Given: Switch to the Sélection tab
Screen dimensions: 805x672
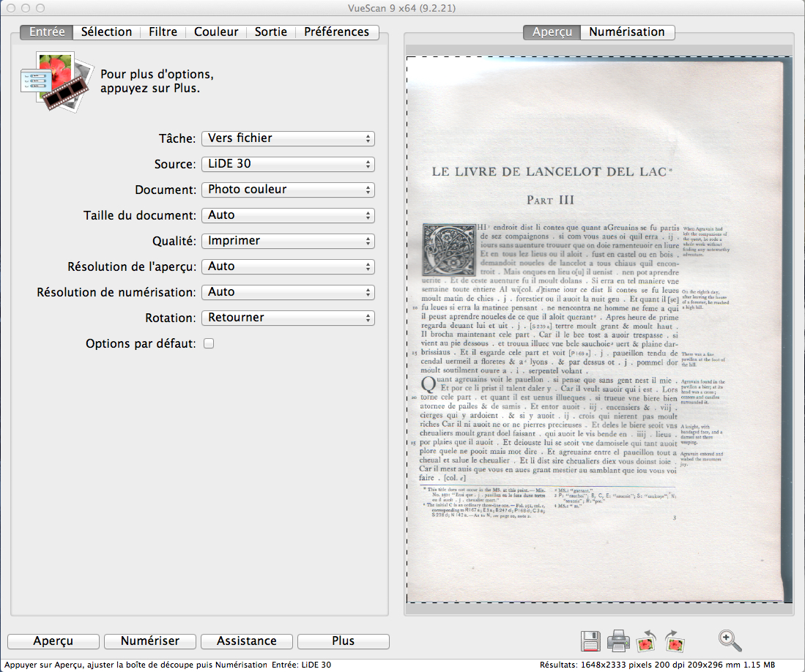Looking at the screenshot, I should click(x=106, y=31).
